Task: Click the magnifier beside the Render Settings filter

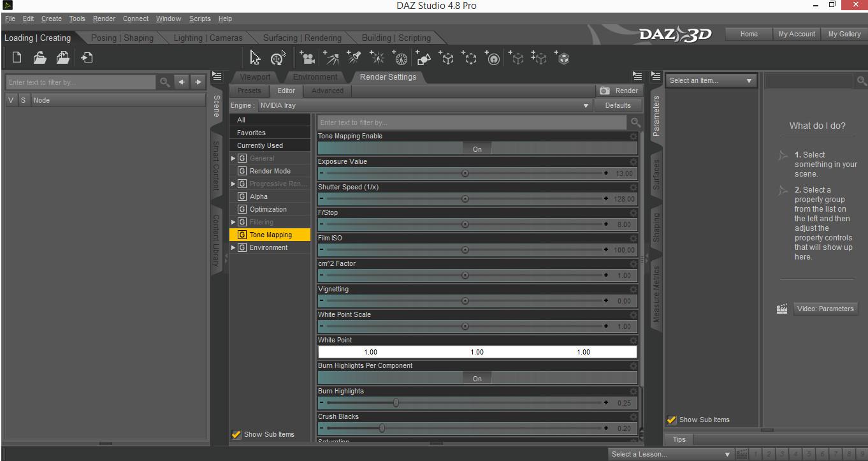Action: click(635, 122)
